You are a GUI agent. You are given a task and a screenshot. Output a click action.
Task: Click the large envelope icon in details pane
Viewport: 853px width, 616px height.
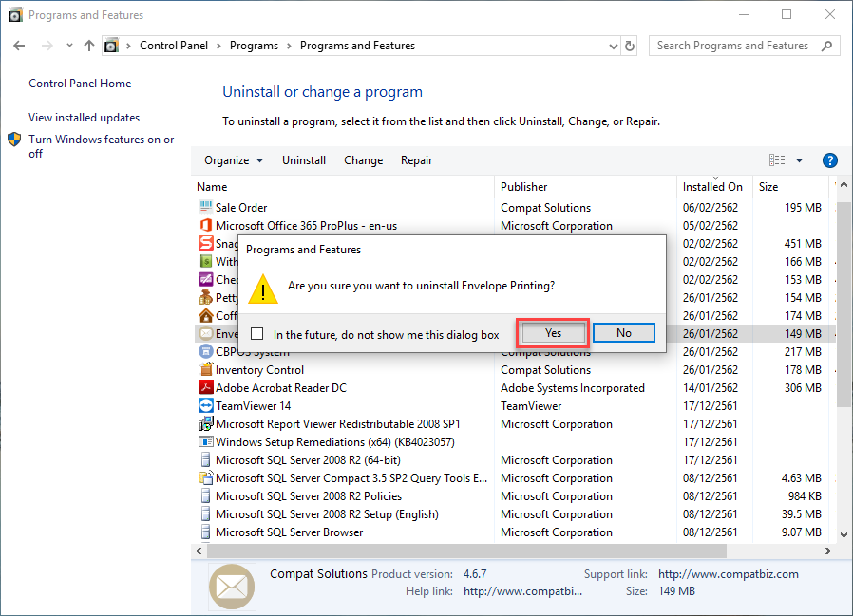tap(232, 586)
